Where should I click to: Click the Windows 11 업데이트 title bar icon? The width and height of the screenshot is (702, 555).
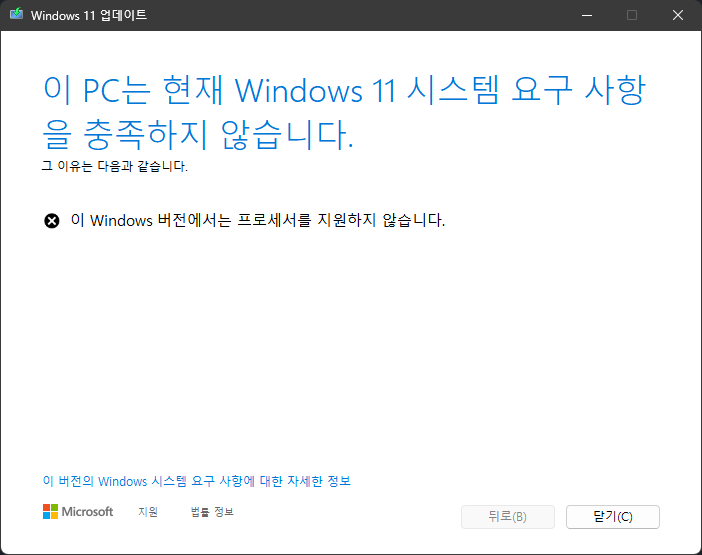17,14
